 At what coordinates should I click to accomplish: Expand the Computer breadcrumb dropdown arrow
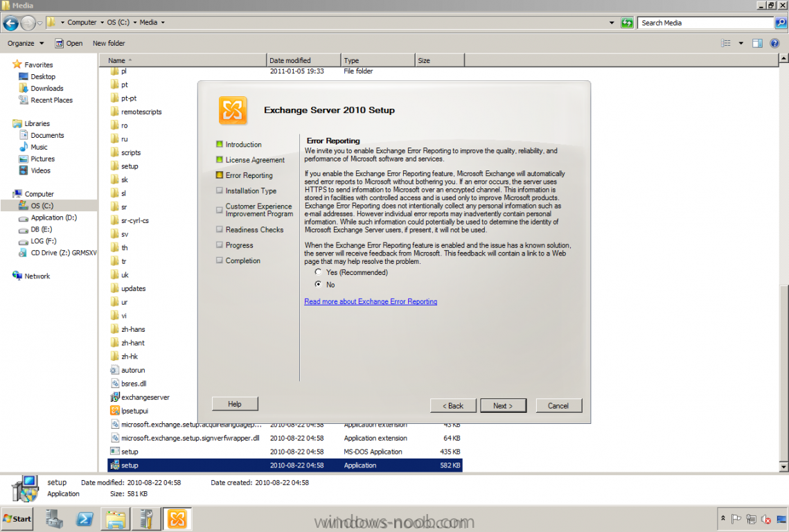(x=102, y=23)
